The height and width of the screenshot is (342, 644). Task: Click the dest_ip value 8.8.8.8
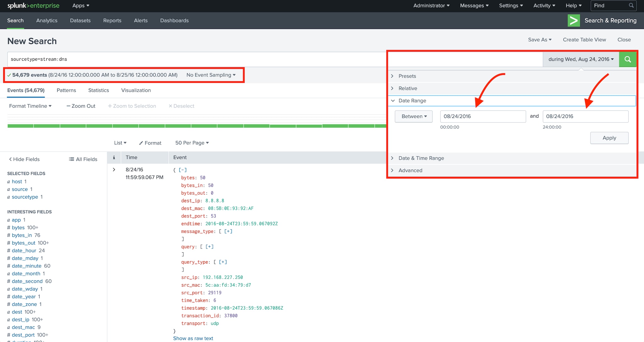pyautogui.click(x=215, y=201)
